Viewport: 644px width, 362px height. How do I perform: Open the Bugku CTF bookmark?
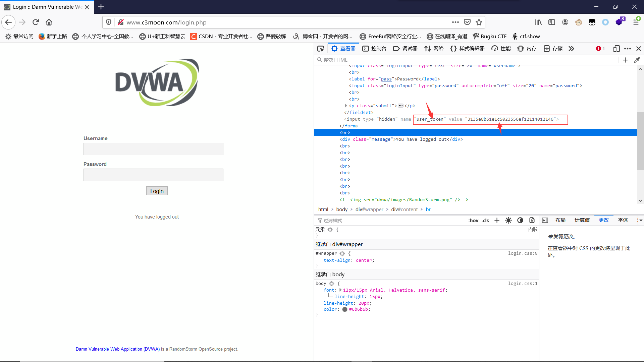coord(490,37)
